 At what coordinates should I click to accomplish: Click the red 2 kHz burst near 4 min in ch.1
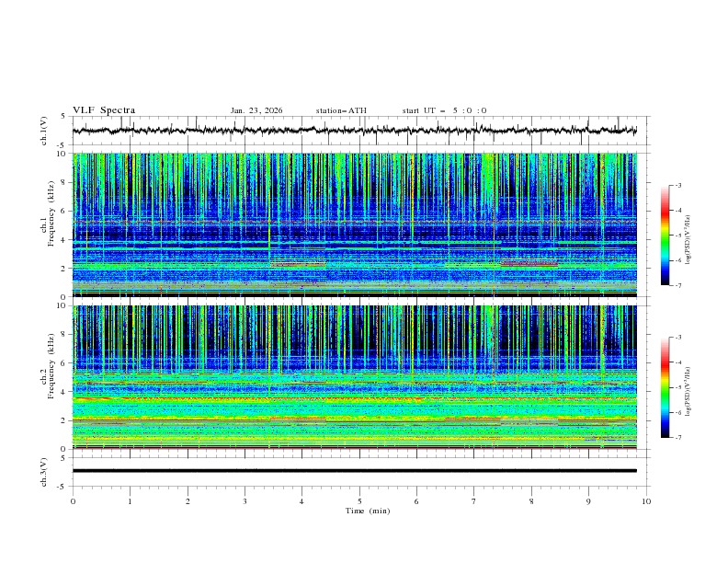point(298,265)
